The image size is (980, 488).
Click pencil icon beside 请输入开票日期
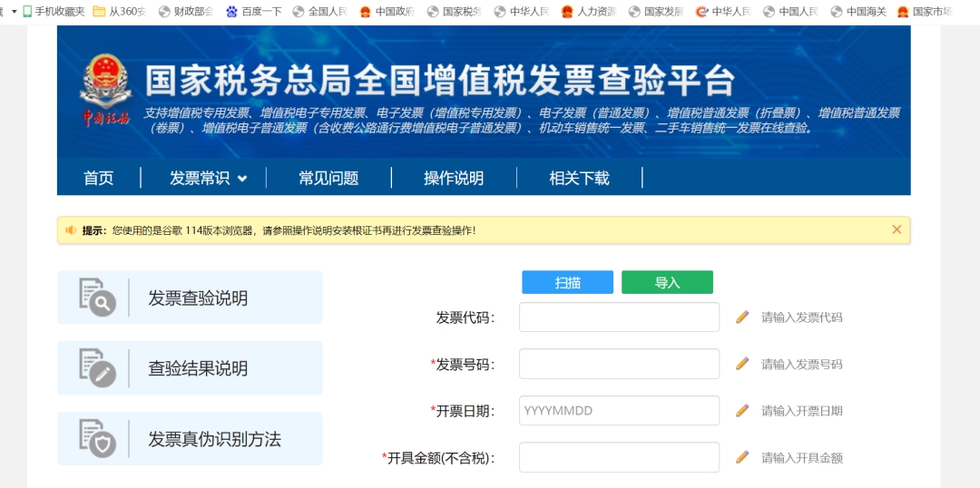[742, 411]
